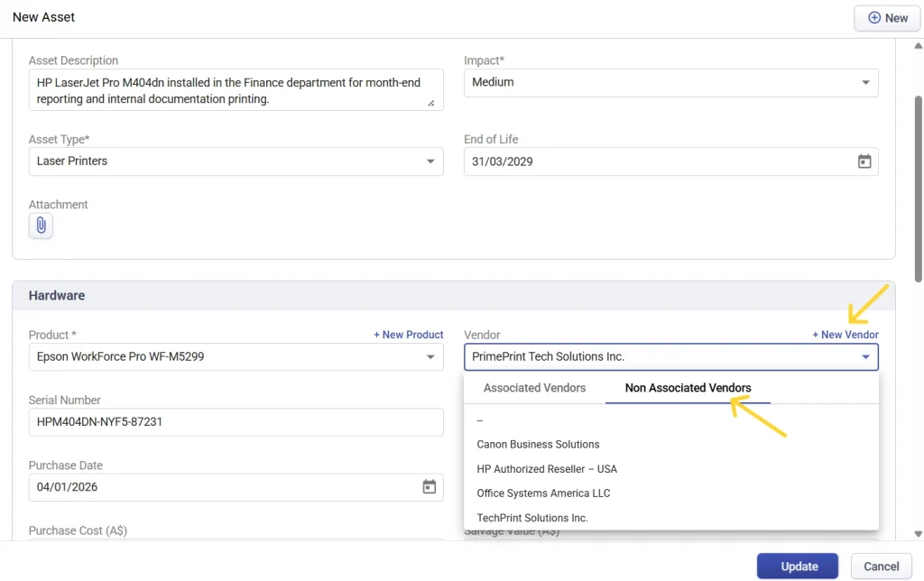Image resolution: width=924 pixels, height=581 pixels.
Task: Click the attachment paperclip icon
Action: tap(41, 226)
